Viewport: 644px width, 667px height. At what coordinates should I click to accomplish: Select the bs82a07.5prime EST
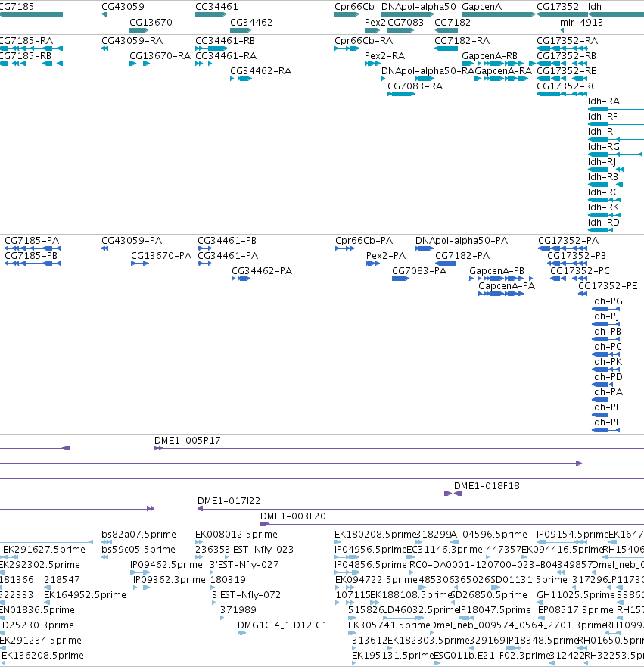pos(107,542)
